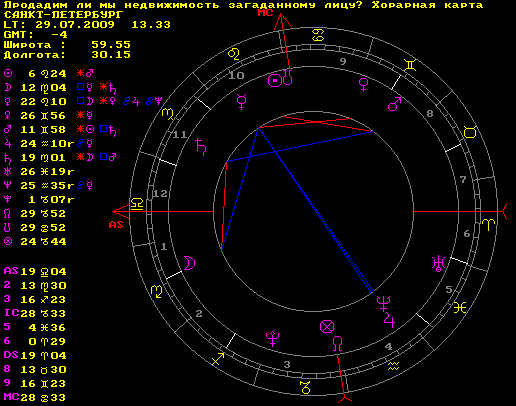This screenshot has width=516, height=406.
Task: Click the red AS ascendant label
Action: pos(116,225)
